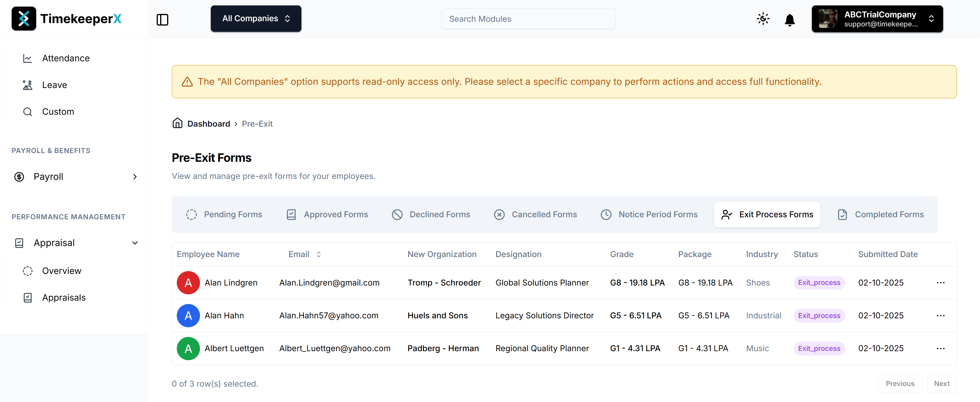Switch to Notice Period Forms tab

coord(649,215)
